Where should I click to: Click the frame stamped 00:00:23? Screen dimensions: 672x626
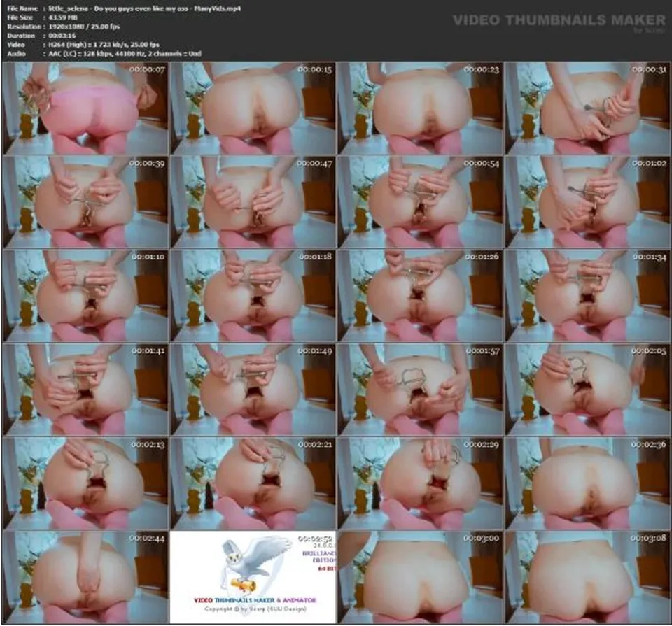[421, 108]
